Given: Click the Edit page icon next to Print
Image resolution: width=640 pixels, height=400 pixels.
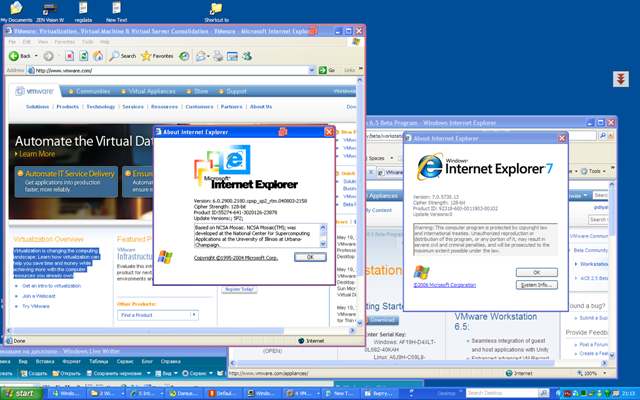Looking at the screenshot, I should pyautogui.click(x=232, y=56).
